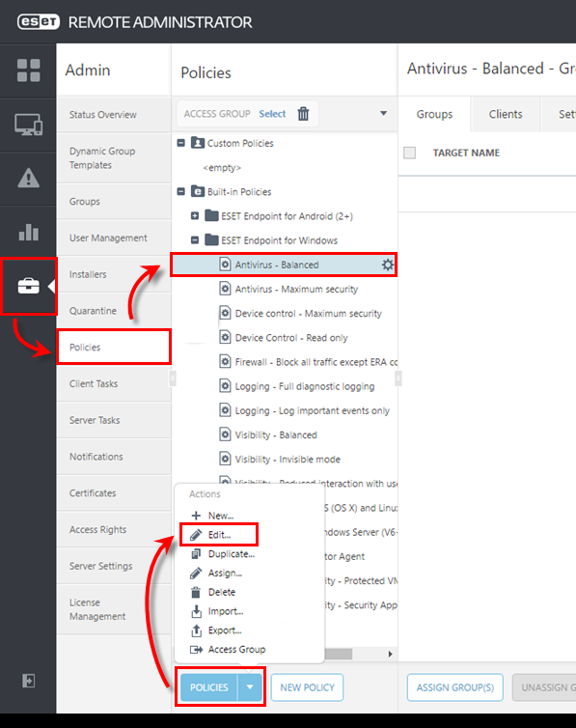Click the export icon next to Export...
Viewport: 576px width, 728px height.
(x=196, y=630)
